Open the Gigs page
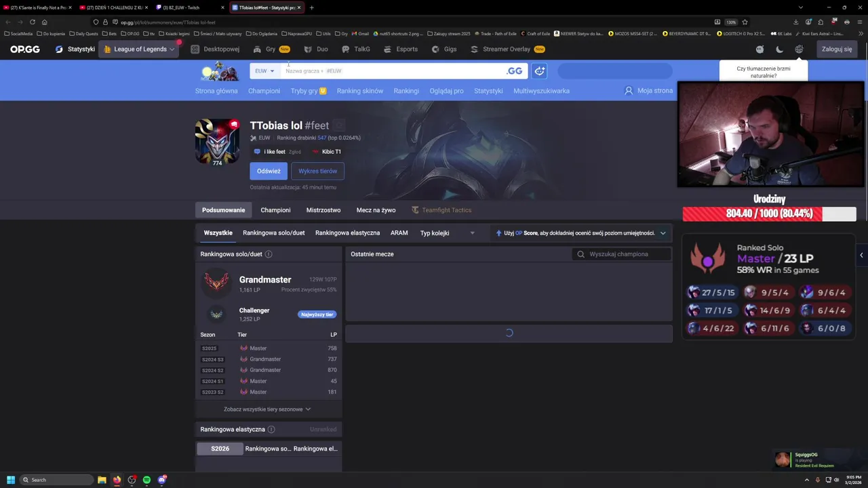This screenshot has height=488, width=868. point(444,49)
